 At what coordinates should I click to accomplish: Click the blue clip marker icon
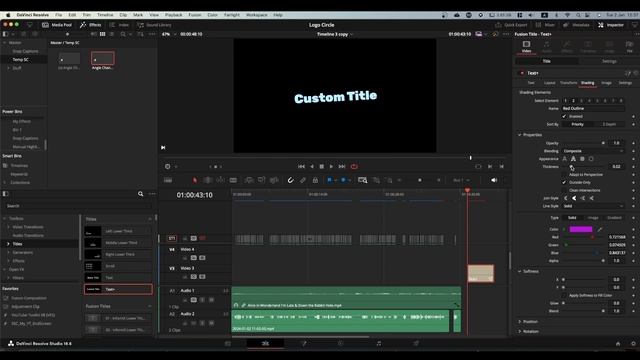(343, 180)
